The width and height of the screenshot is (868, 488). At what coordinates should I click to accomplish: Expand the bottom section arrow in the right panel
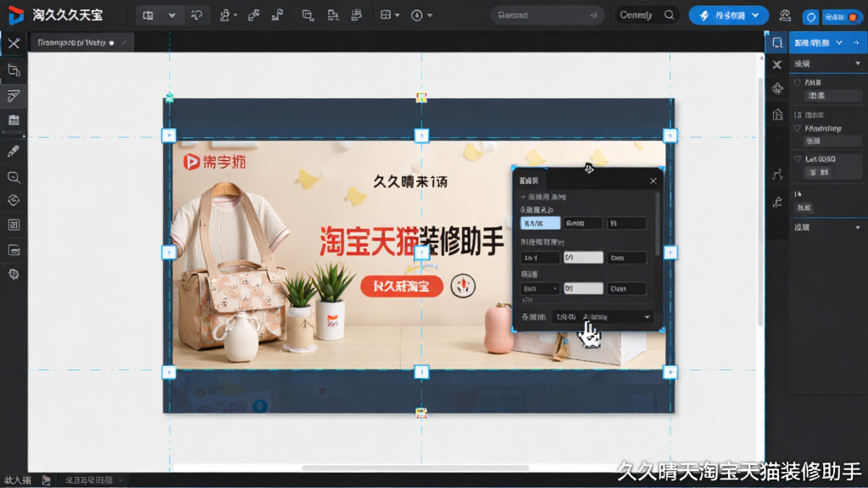click(x=858, y=227)
